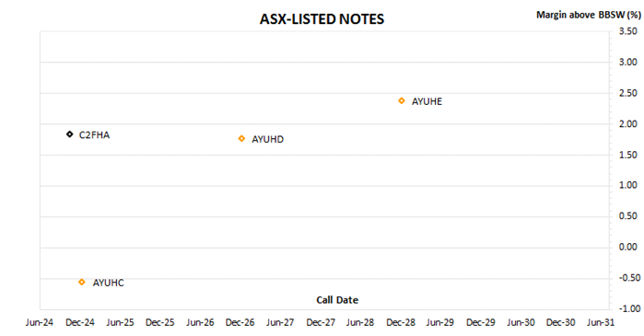Click the 0.00 value on the vertical axis
The height and width of the screenshot is (336, 644).
pyautogui.click(x=628, y=247)
